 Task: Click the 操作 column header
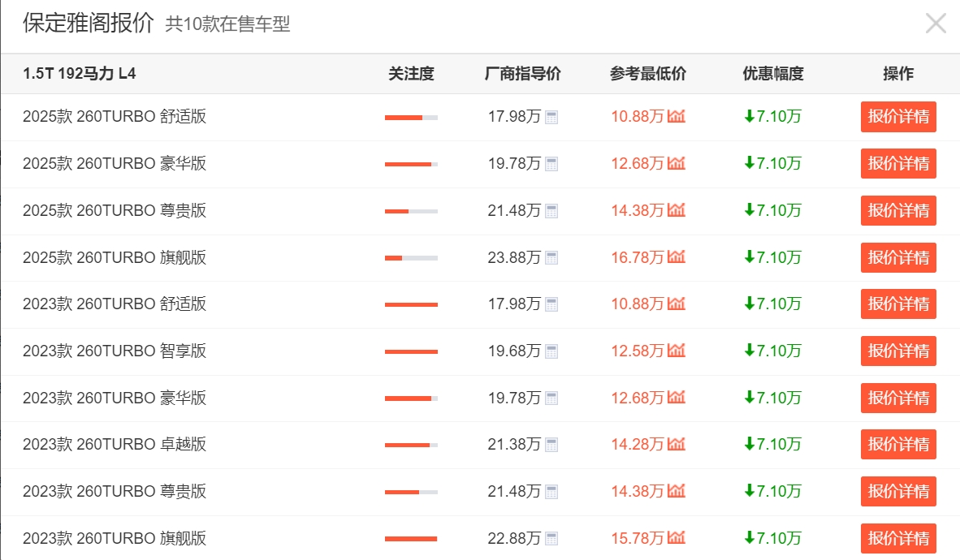[x=898, y=74]
